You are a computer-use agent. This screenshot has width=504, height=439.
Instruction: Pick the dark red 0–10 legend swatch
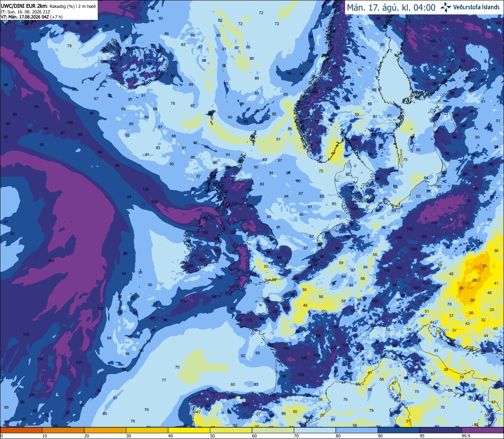point(21,430)
